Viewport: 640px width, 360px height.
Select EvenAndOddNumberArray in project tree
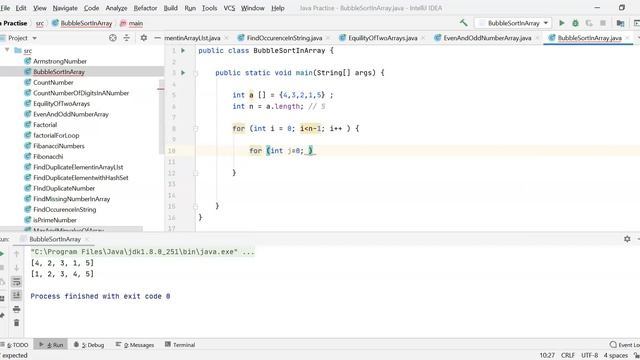[x=71, y=114]
